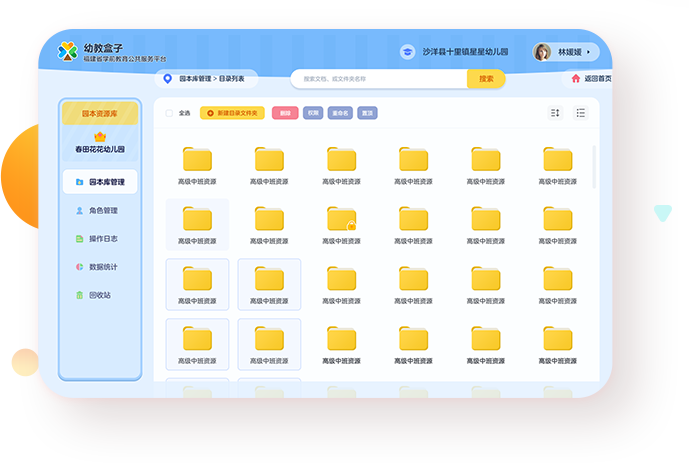Click the 新建目录文件夹 button
This screenshot has height=463, width=689.
232,113
